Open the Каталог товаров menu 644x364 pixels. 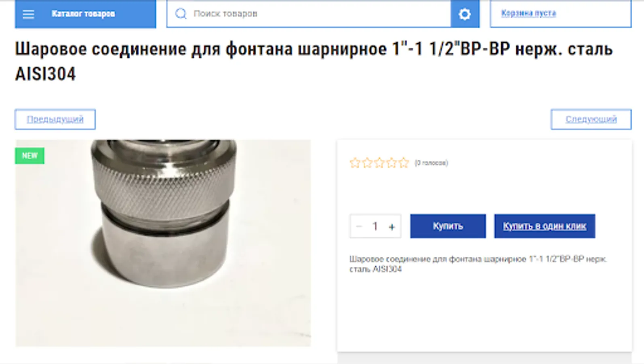[x=85, y=14]
